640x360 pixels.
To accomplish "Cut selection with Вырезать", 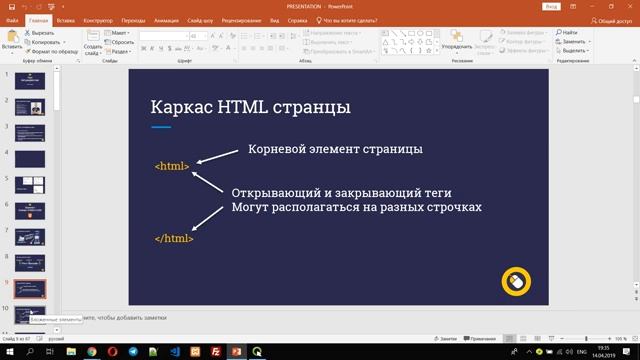I will pyautogui.click(x=39, y=33).
